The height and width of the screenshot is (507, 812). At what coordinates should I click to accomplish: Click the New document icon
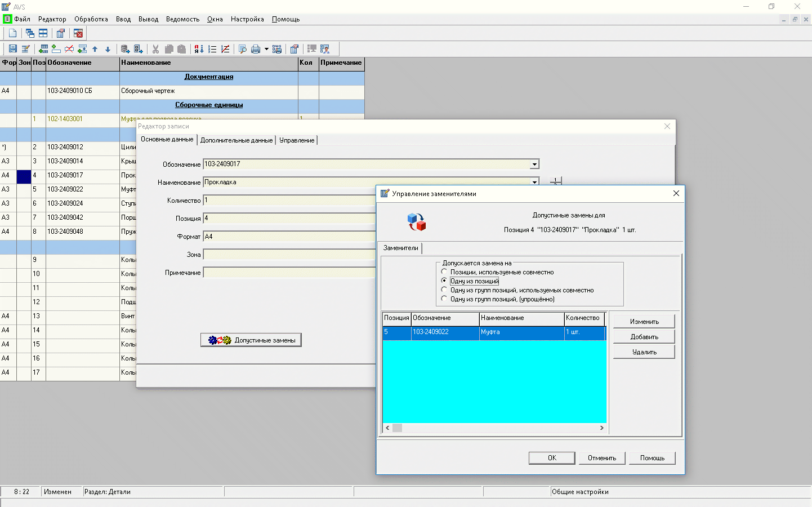[12, 33]
